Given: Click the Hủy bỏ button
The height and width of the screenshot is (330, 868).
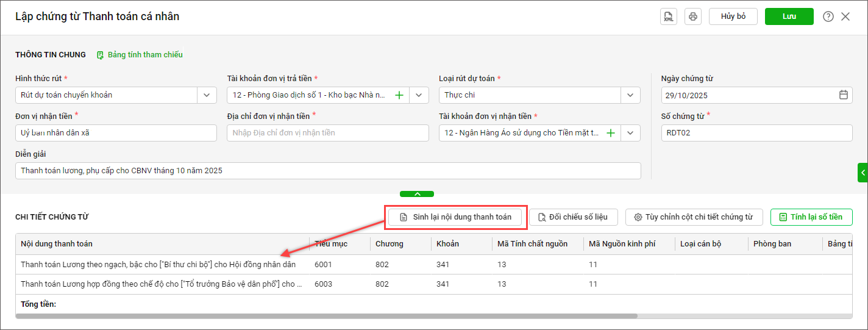Looking at the screenshot, I should tap(733, 16).
